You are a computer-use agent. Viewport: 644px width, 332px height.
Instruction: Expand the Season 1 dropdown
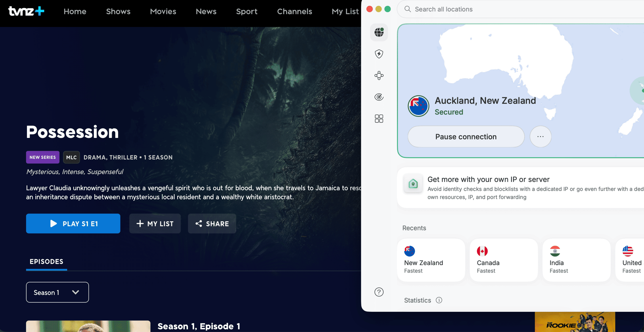pos(57,292)
